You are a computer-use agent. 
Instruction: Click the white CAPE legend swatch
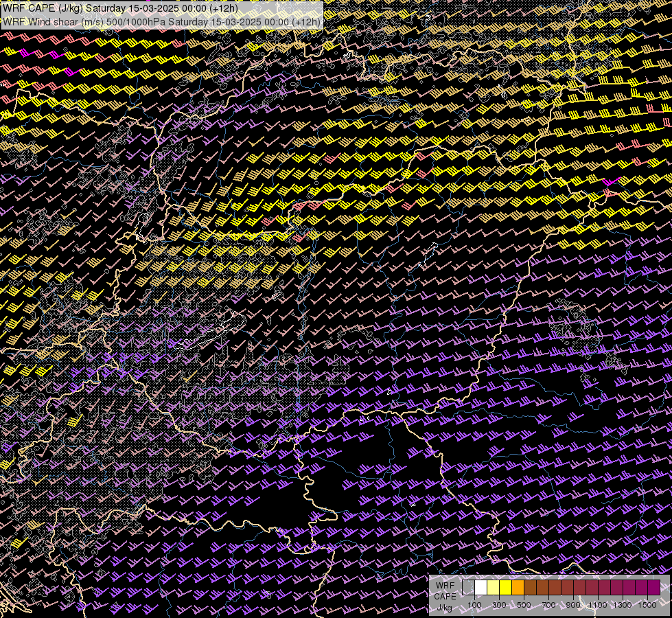tap(481, 588)
